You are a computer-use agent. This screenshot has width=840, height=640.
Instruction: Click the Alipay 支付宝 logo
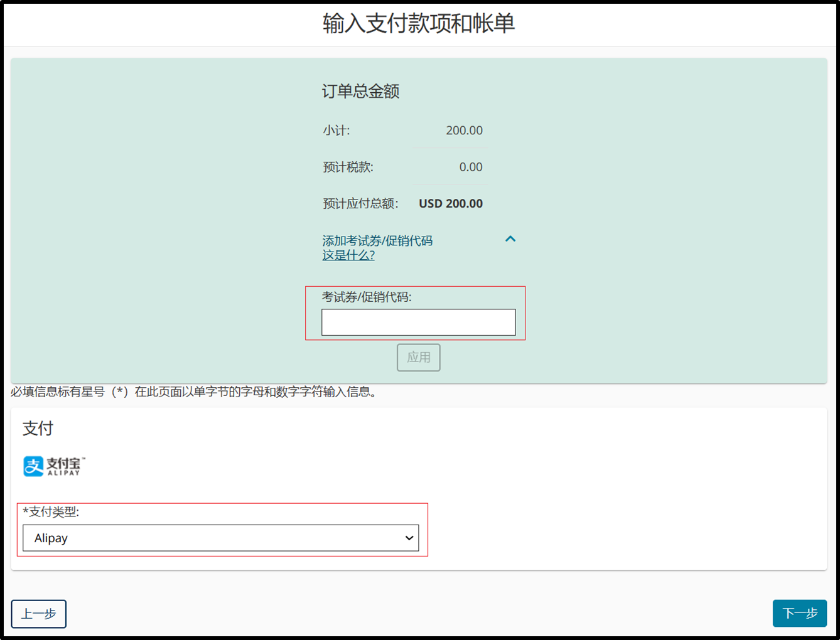[54, 466]
